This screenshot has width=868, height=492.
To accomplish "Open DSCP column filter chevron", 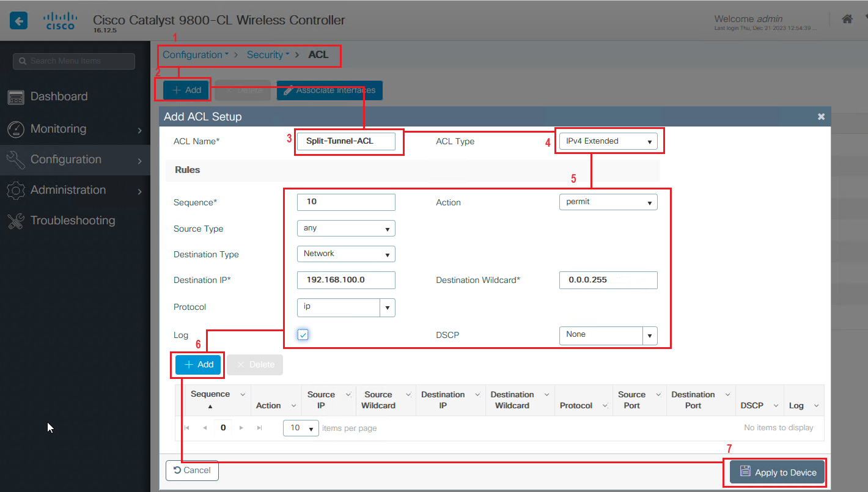I will pos(776,406).
